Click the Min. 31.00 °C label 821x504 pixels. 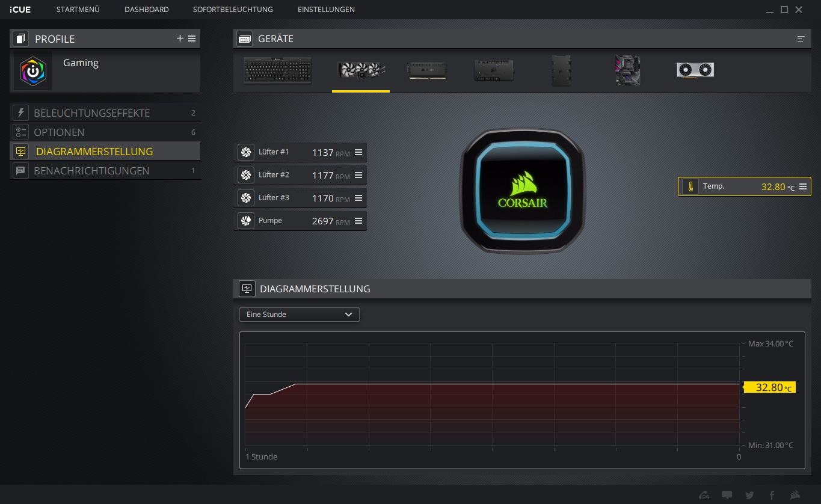tap(770, 446)
